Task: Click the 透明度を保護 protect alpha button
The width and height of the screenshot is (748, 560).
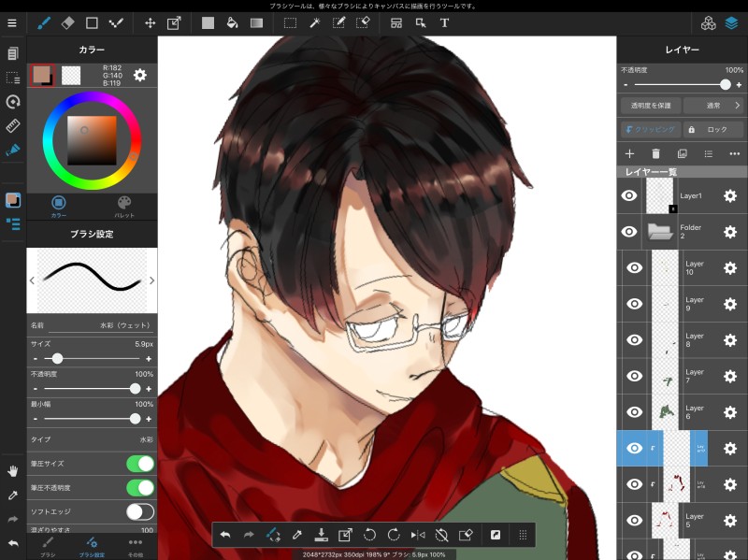Action: pos(651,106)
